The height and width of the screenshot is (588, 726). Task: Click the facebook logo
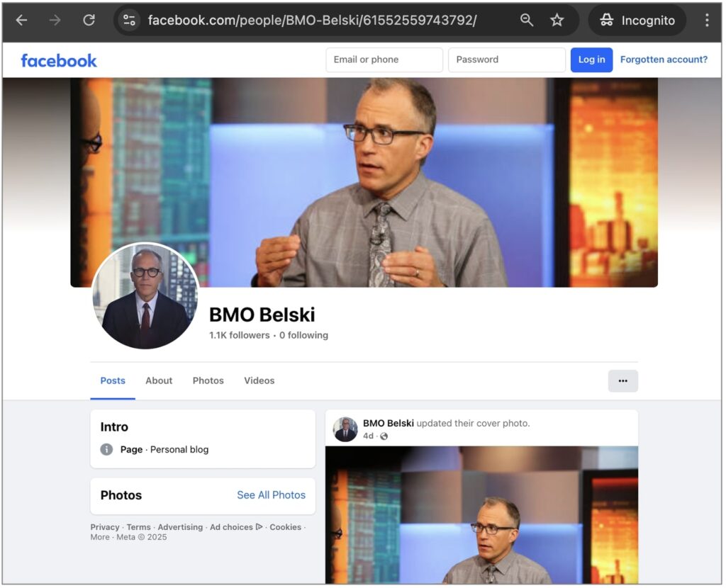click(x=59, y=60)
